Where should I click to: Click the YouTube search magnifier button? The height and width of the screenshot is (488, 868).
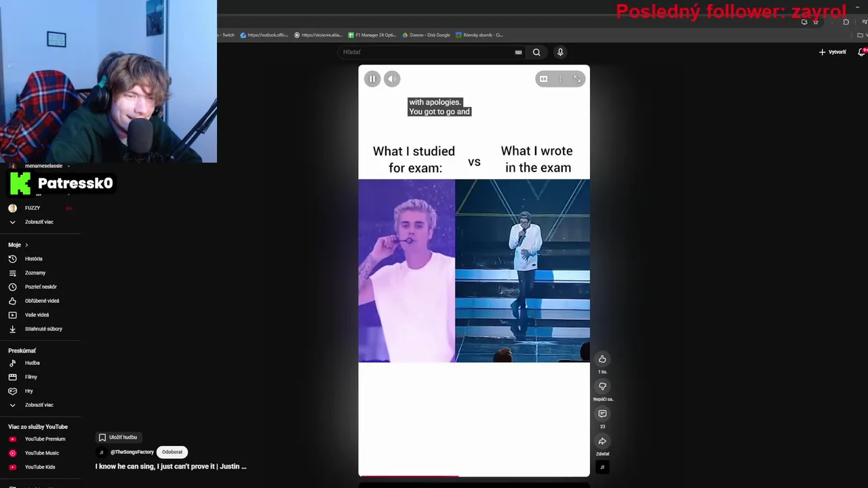(x=536, y=52)
